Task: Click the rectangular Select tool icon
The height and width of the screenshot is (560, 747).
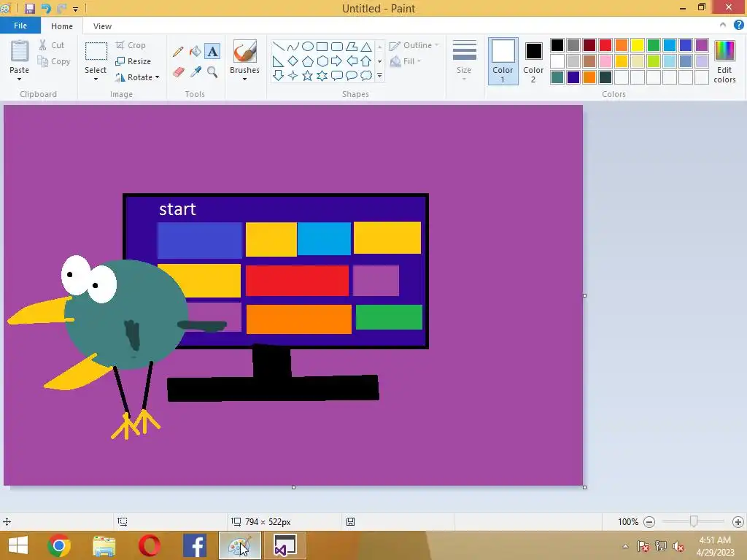Action: click(96, 52)
